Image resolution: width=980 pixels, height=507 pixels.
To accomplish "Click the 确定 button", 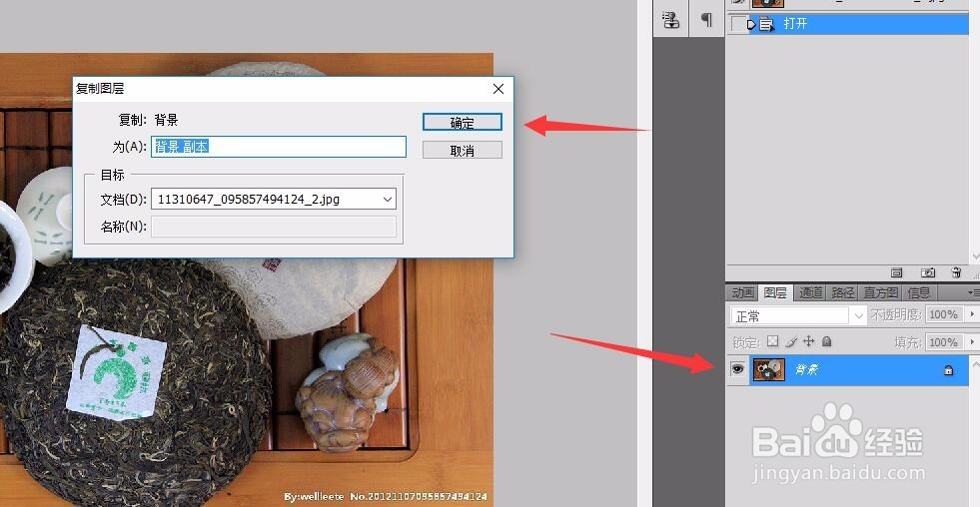I will click(x=462, y=123).
